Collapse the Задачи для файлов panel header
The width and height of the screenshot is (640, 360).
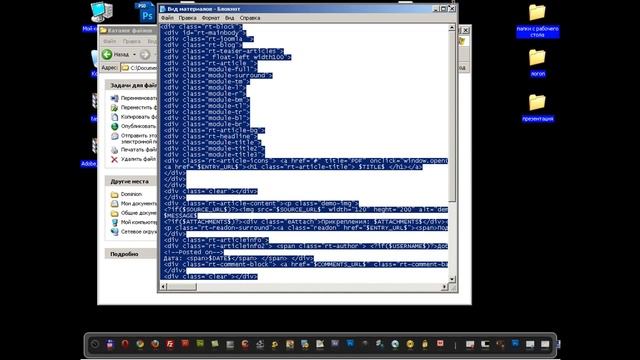[x=131, y=85]
